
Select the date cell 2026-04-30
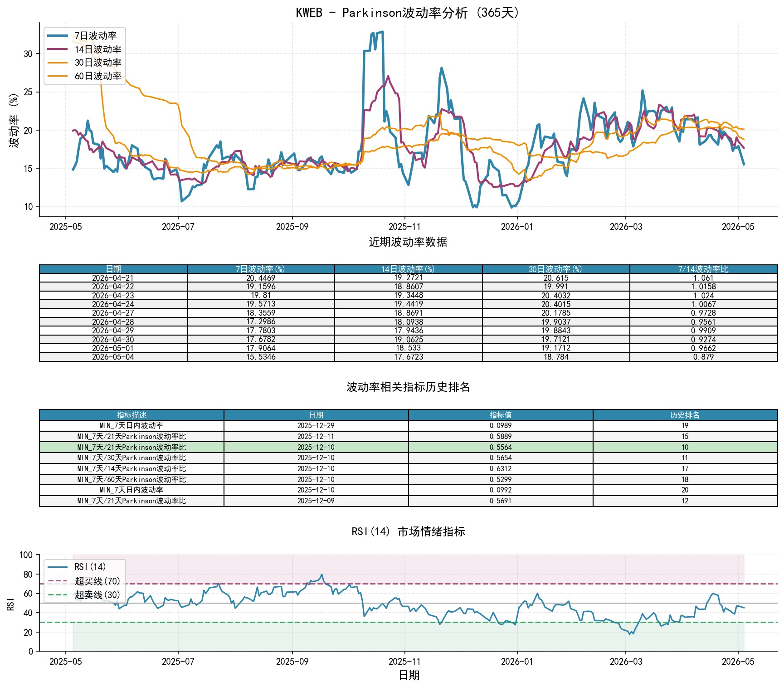113,339
